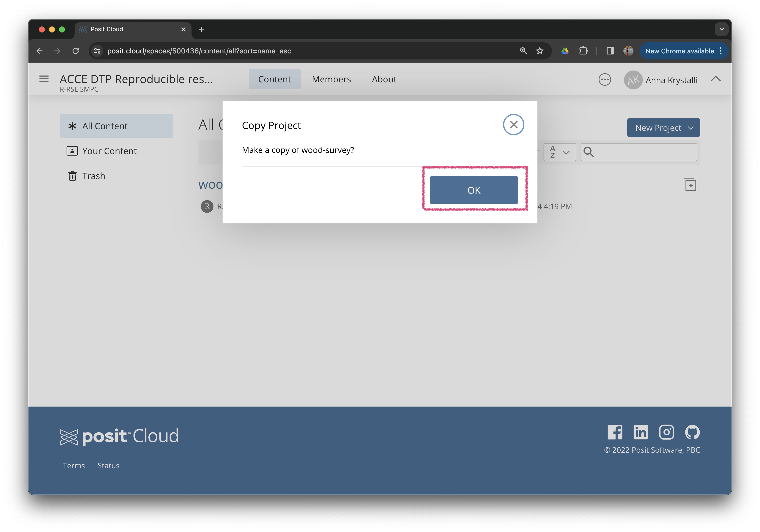
Task: Click the search magnifier icon
Action: 589,152
